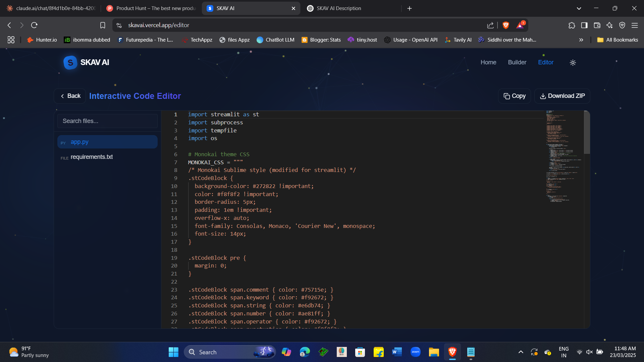This screenshot has height=362, width=644.
Task: Expand hidden bookmarks chevron
Action: [581, 40]
